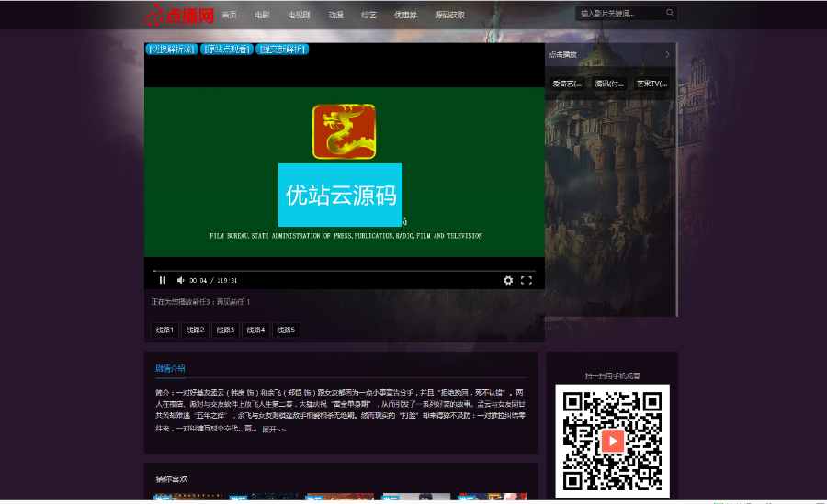Pause the video playback
Viewport: 827px width, 504px height.
pyautogui.click(x=163, y=280)
